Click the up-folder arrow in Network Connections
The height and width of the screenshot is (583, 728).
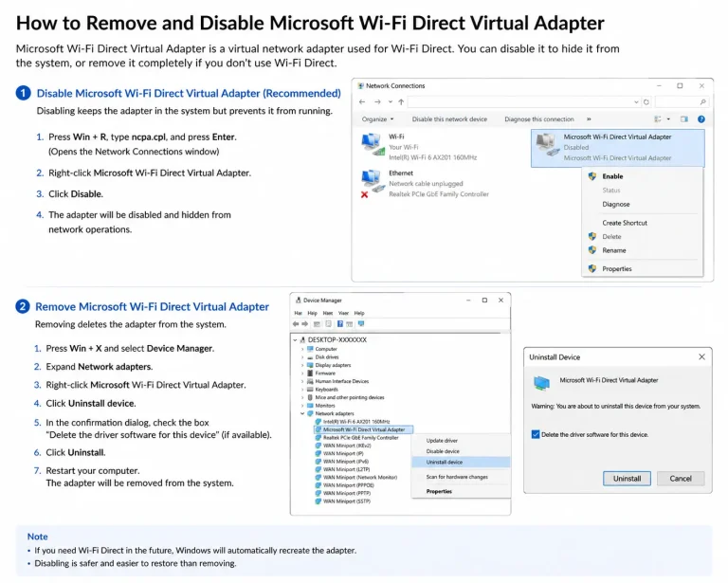click(401, 102)
